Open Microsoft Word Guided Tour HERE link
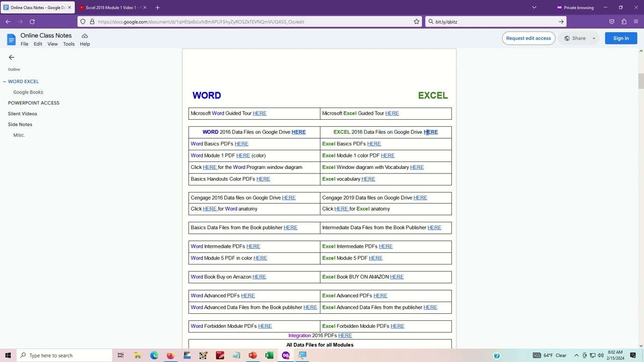 260,113
